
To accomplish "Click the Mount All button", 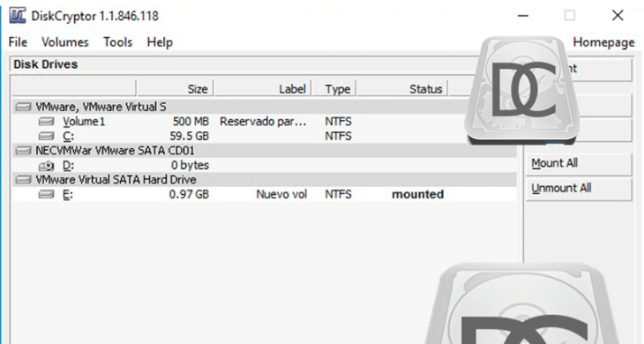I will 579,163.
